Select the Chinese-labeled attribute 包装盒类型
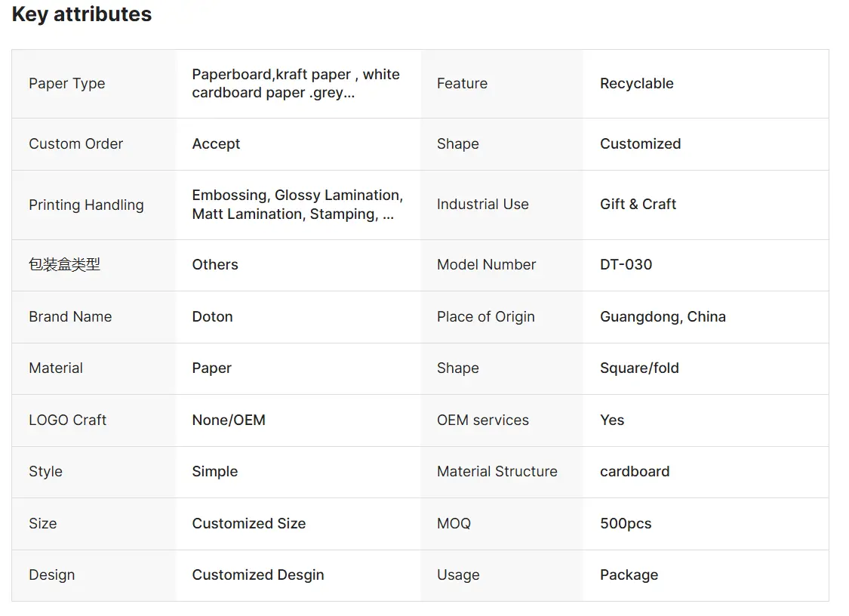 [64, 264]
